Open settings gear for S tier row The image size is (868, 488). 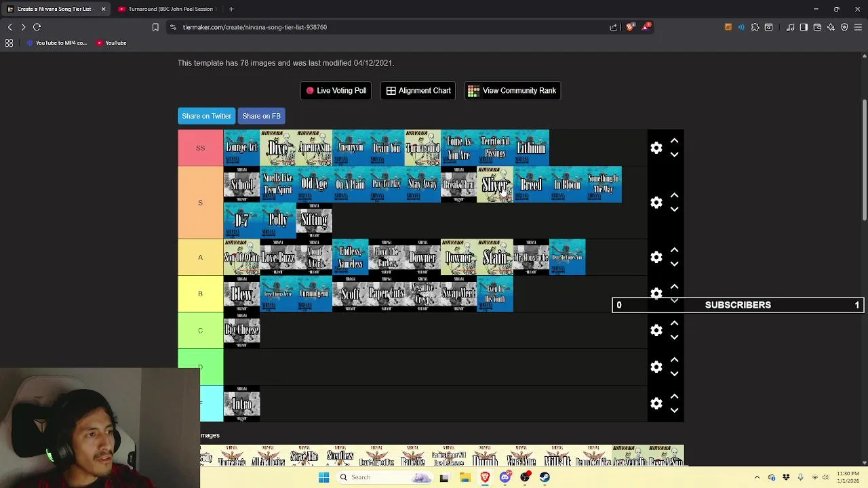point(656,203)
